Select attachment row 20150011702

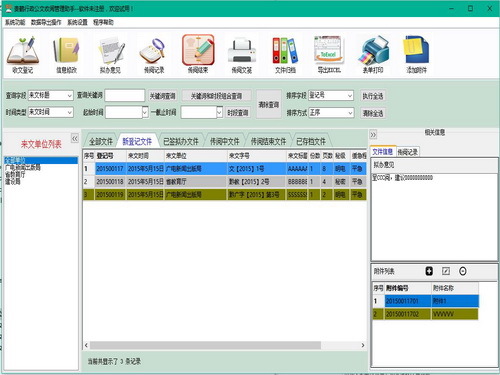click(x=426, y=314)
